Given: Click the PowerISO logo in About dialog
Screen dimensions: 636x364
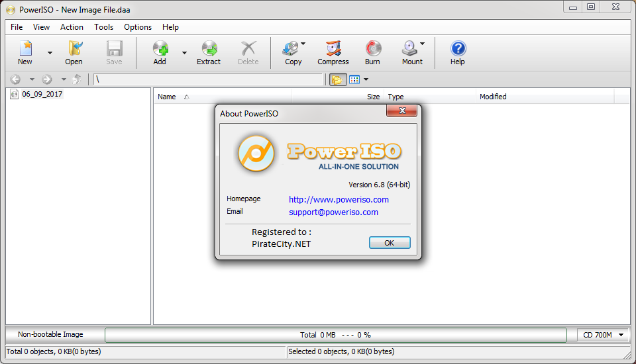Looking at the screenshot, I should 256,154.
